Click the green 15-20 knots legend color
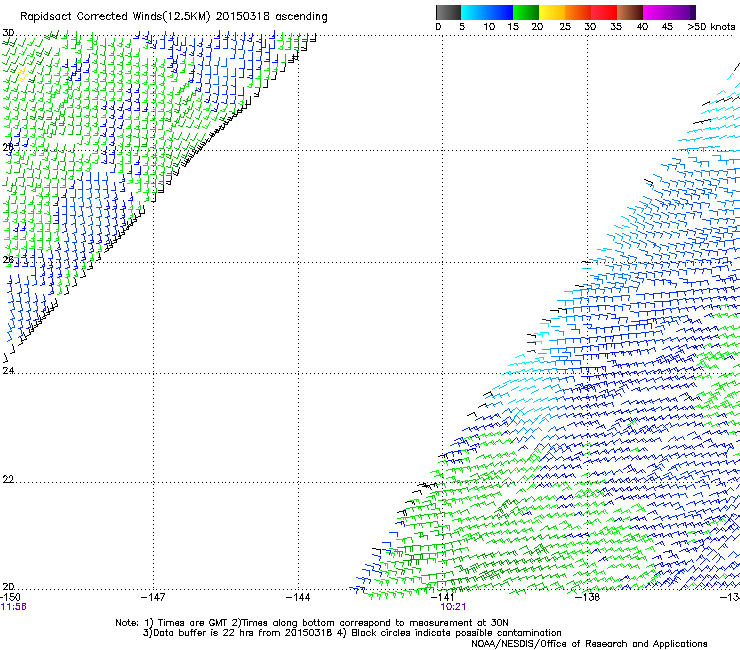740x650 pixels. 526,12
